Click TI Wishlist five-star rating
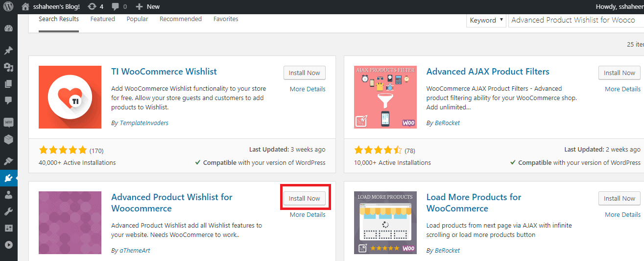Screen dimensions: 644x261 point(63,150)
